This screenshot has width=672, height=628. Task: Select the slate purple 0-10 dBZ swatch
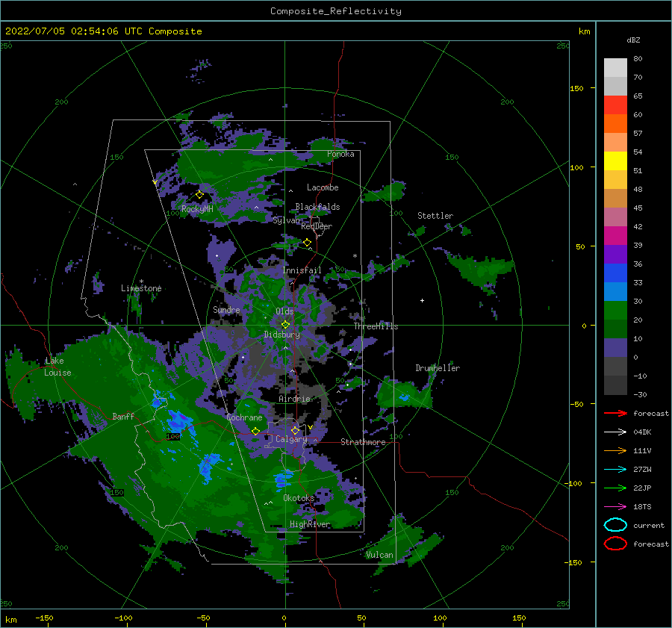tap(615, 348)
